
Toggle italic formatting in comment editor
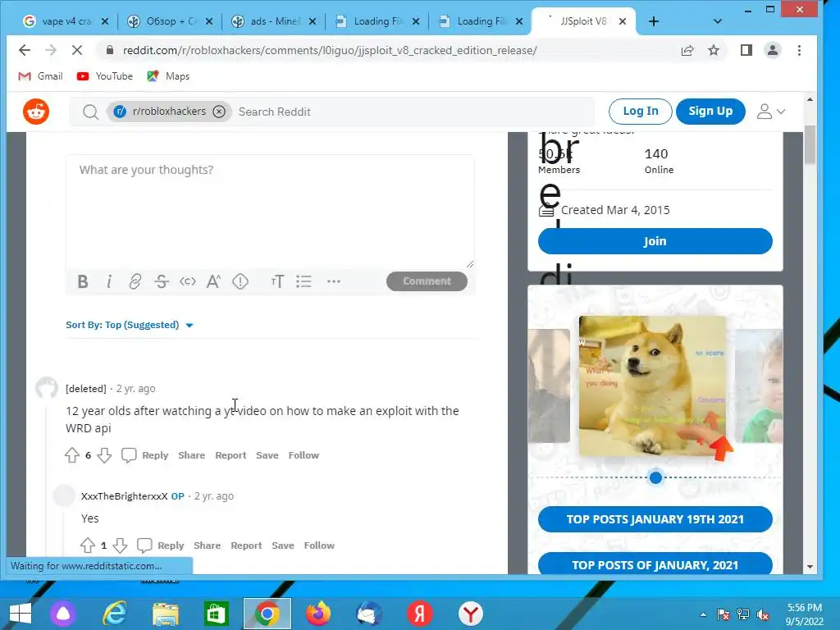[x=109, y=281]
